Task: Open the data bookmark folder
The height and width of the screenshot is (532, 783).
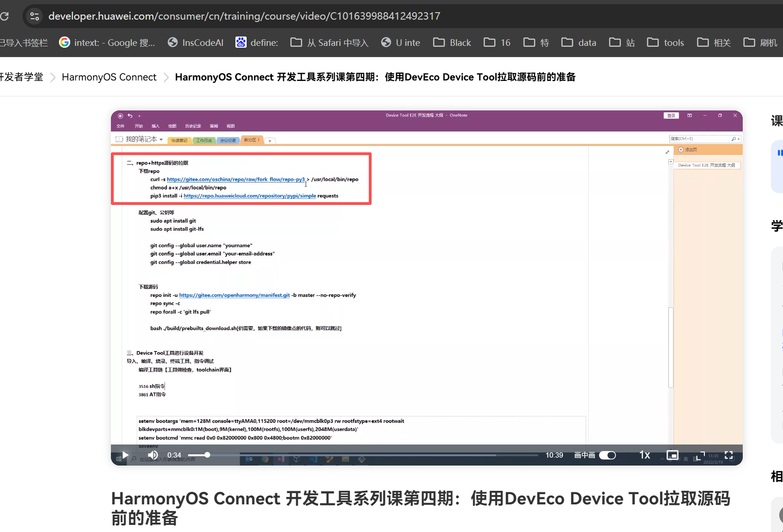Action: click(579, 43)
